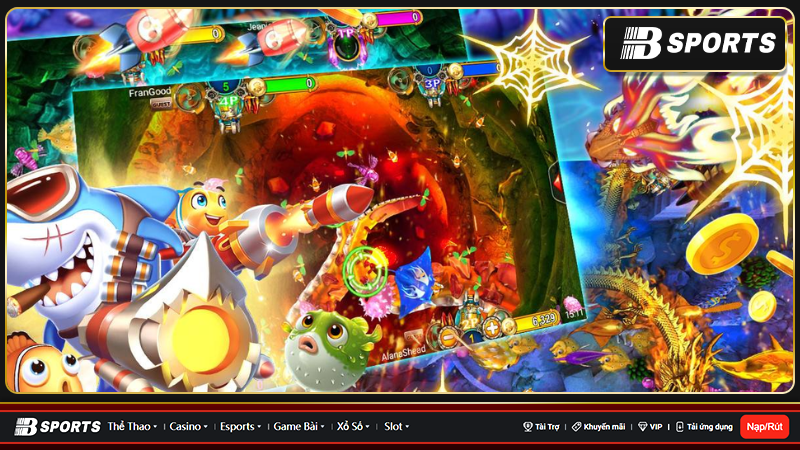800x450 pixels.
Task: Expand the dropdown arrow next to Xổ Số
Action: click(x=367, y=427)
